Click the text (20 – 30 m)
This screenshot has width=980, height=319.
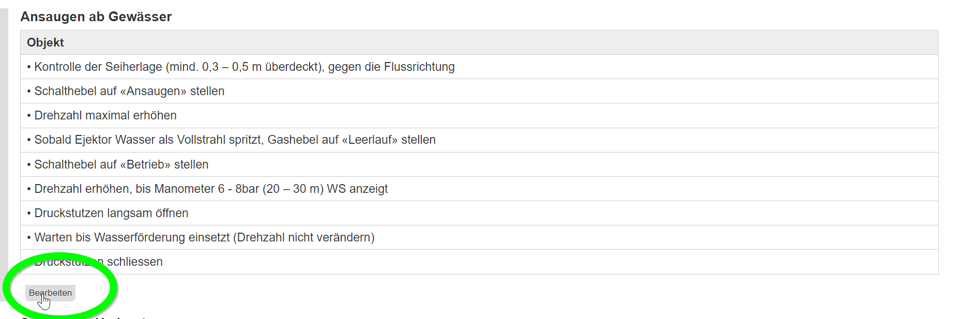coord(293,189)
